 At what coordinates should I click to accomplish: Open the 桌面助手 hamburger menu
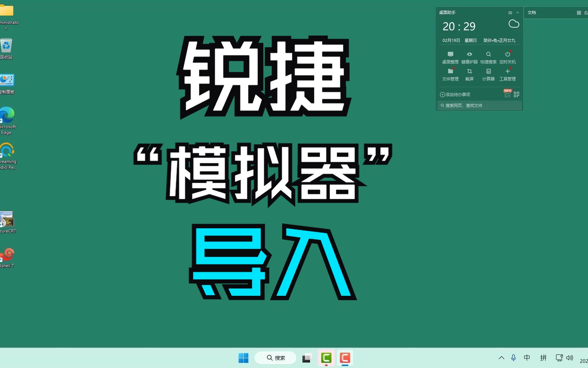[510, 13]
